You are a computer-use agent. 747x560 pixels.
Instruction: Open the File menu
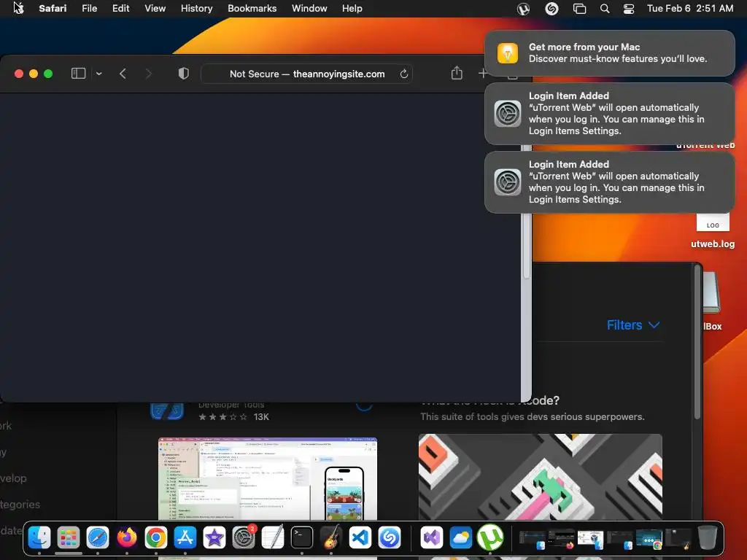click(89, 9)
